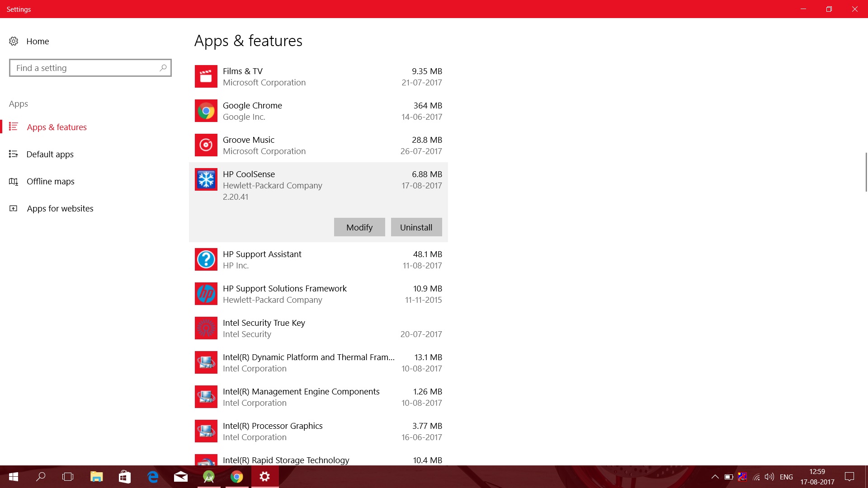Click the Apps & features list icon in sidebar
This screenshot has height=488, width=868.
tap(14, 127)
